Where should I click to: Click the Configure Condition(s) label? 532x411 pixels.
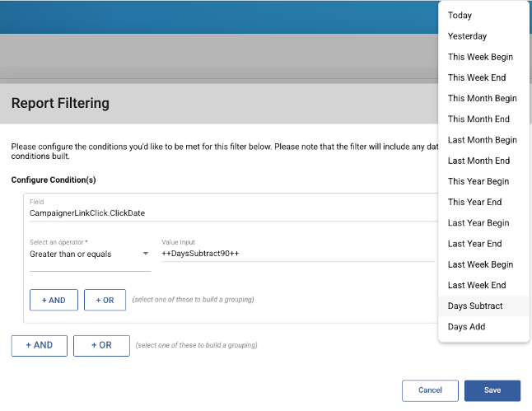[54, 180]
